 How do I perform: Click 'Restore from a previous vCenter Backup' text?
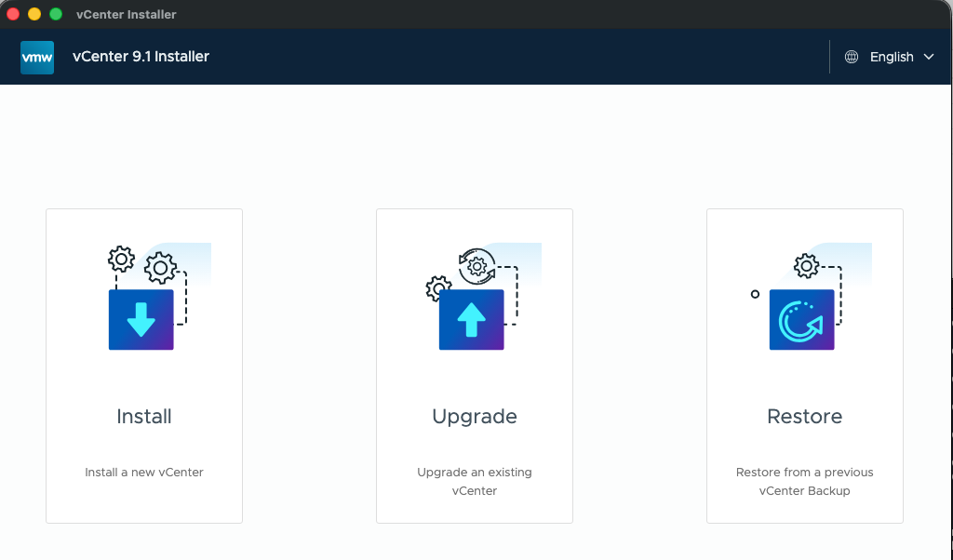click(x=805, y=482)
